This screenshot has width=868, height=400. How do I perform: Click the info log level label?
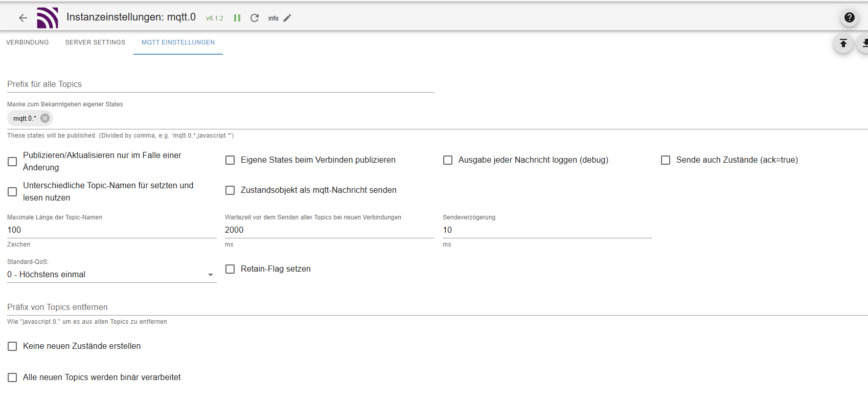coord(273,18)
